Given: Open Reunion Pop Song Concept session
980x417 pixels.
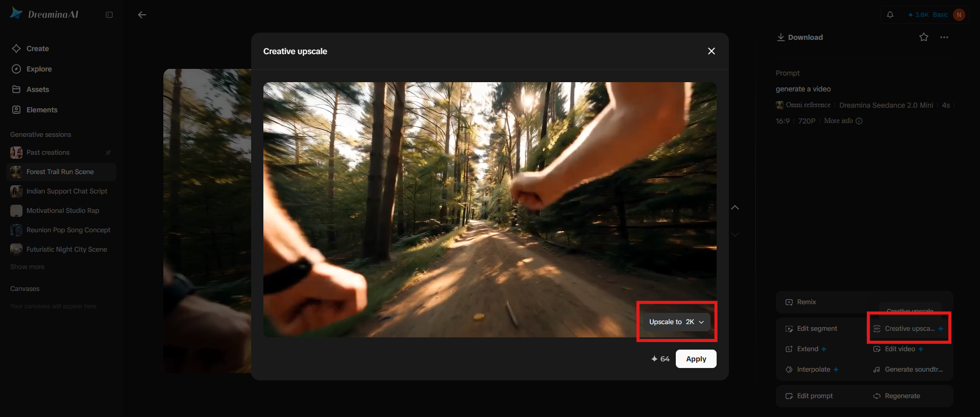Looking at the screenshot, I should pyautogui.click(x=61, y=230).
